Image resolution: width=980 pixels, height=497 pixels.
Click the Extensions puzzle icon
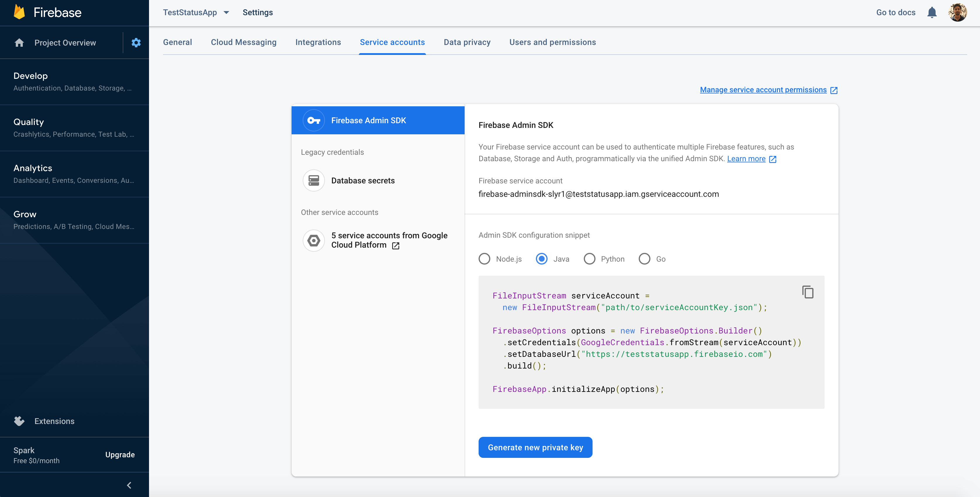click(x=19, y=421)
